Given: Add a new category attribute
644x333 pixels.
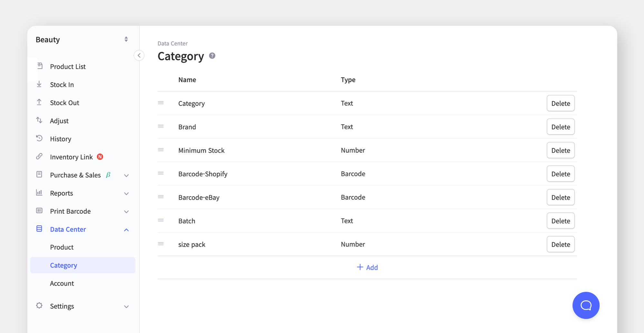Looking at the screenshot, I should click(367, 267).
